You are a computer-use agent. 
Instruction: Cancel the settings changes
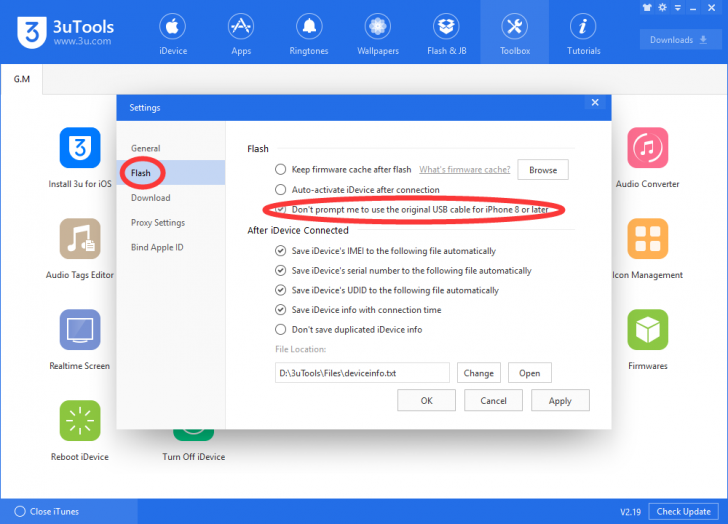[493, 400]
